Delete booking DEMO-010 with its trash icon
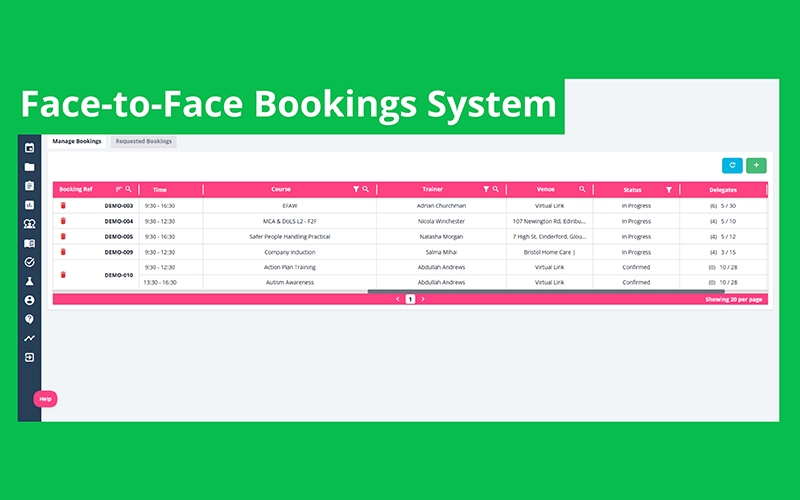Viewport: 800px width, 500px height. (x=63, y=274)
